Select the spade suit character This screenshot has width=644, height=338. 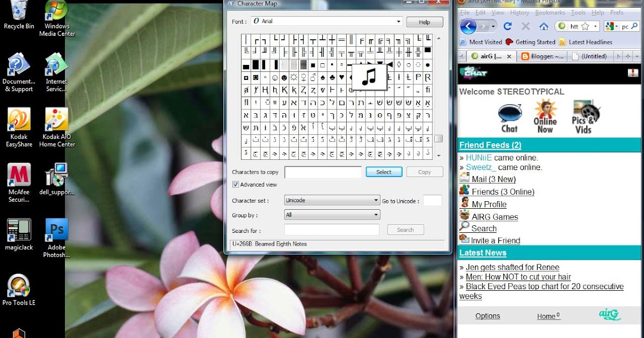[x=323, y=77]
